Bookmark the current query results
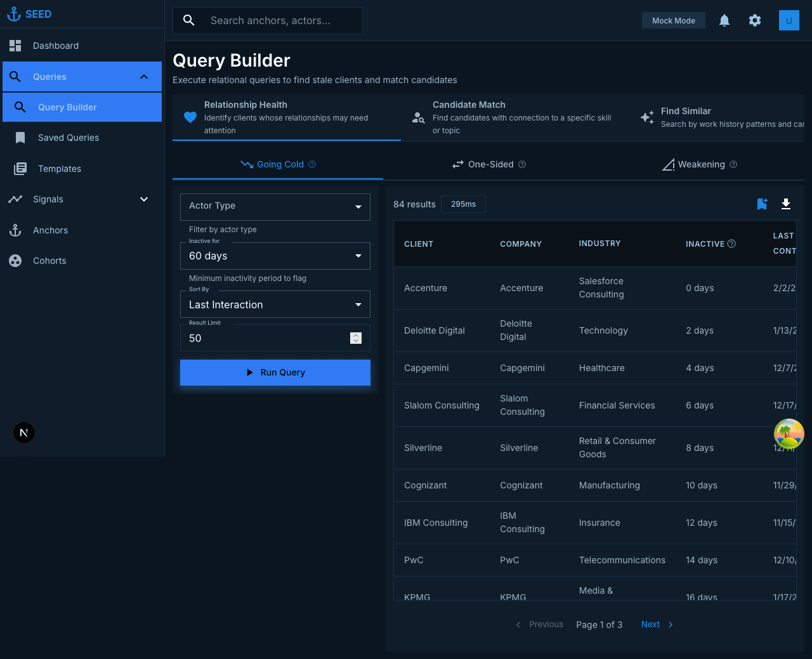The width and height of the screenshot is (812, 659). pos(762,204)
